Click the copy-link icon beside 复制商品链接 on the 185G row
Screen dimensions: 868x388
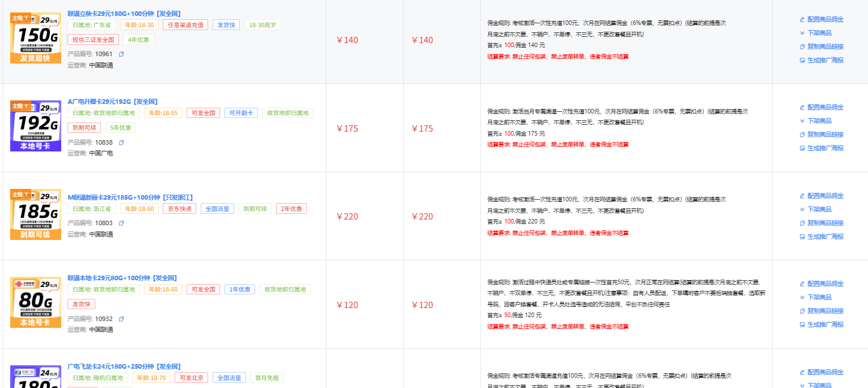click(x=801, y=223)
